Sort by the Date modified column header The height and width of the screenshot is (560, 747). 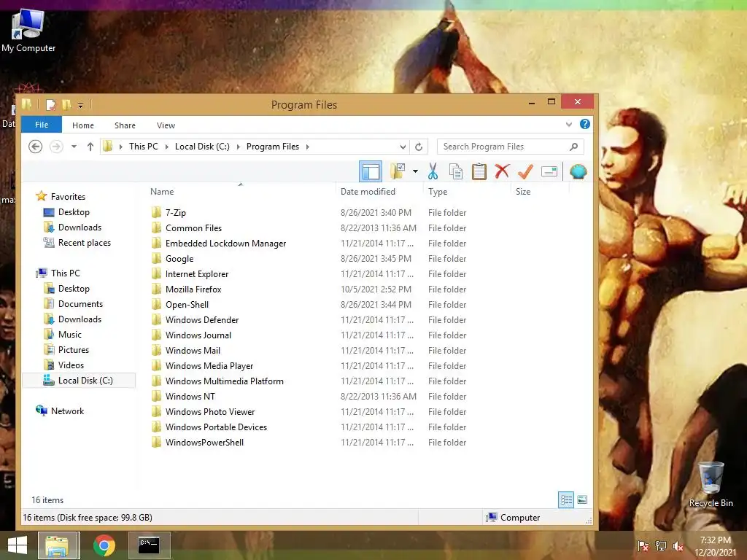pyautogui.click(x=379, y=192)
